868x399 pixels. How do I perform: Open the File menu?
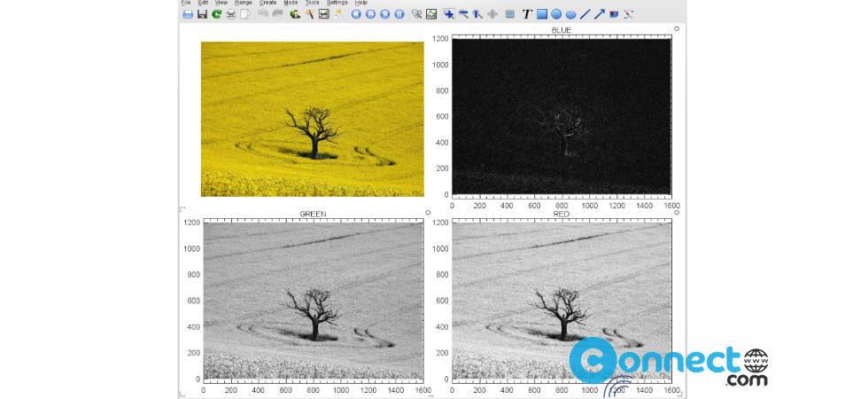coord(186,3)
